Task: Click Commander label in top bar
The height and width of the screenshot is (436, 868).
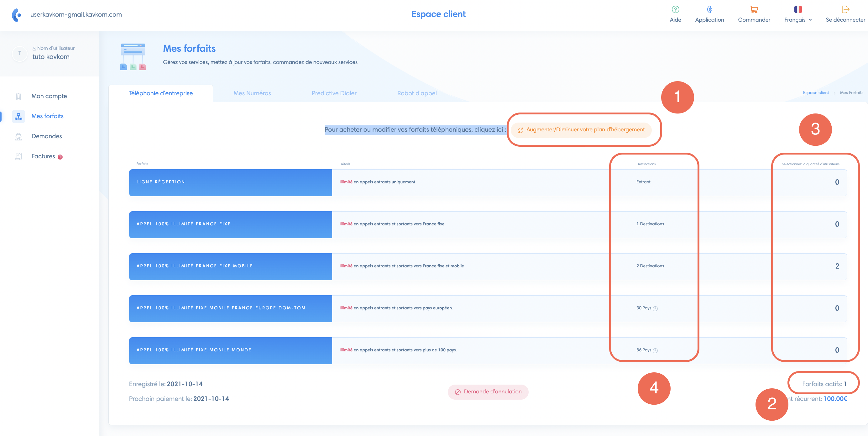Action: 754,20
